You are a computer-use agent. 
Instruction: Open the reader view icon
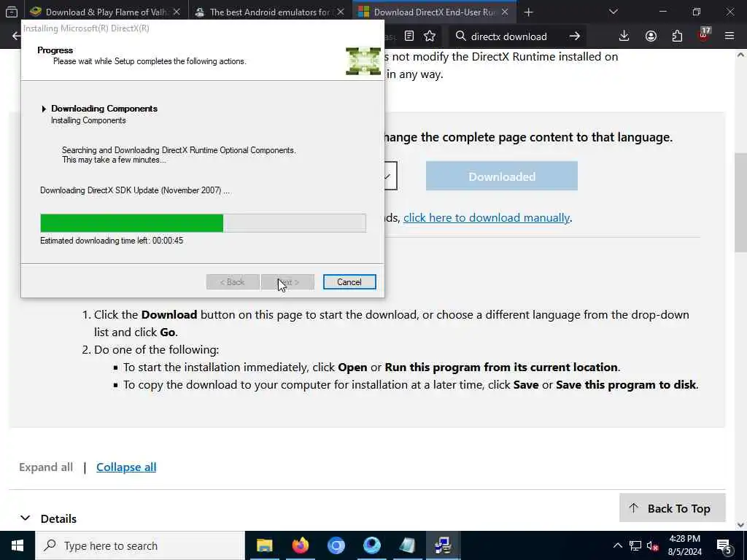[409, 36]
